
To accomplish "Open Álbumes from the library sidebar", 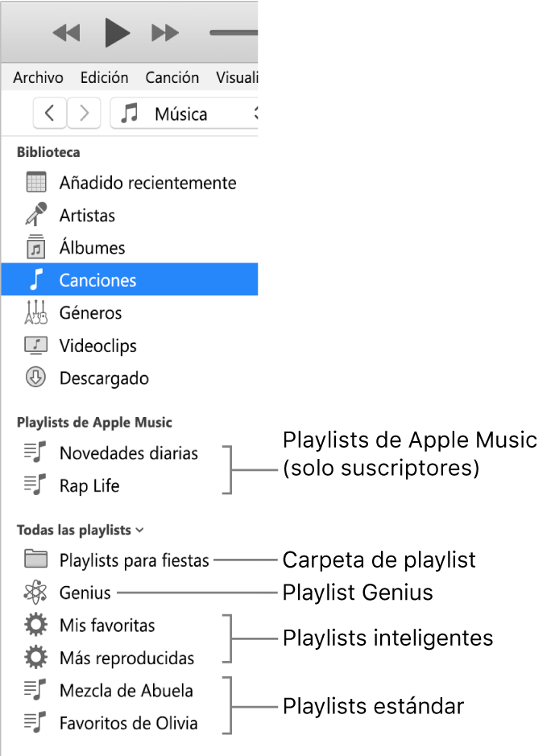I will (x=35, y=247).
